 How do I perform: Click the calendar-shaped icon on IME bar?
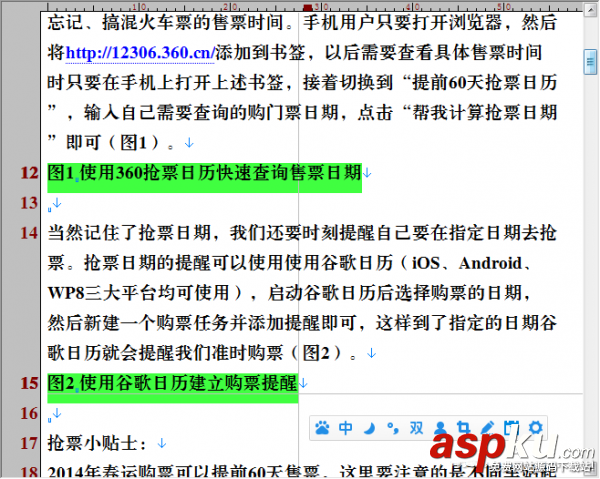click(x=511, y=428)
